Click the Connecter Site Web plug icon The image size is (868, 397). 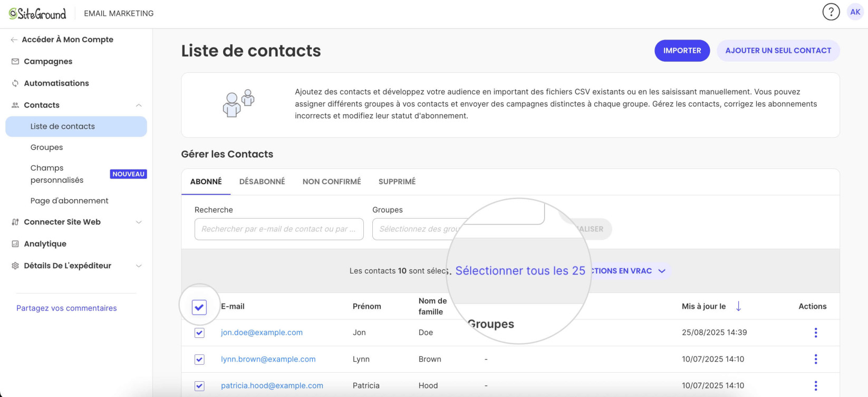15,222
